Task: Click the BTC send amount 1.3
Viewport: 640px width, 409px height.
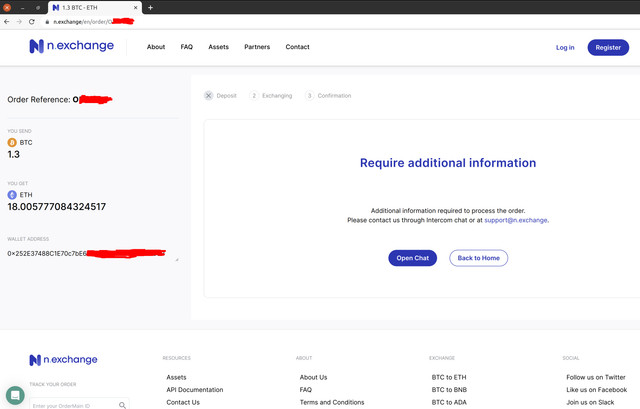Action: (x=13, y=154)
